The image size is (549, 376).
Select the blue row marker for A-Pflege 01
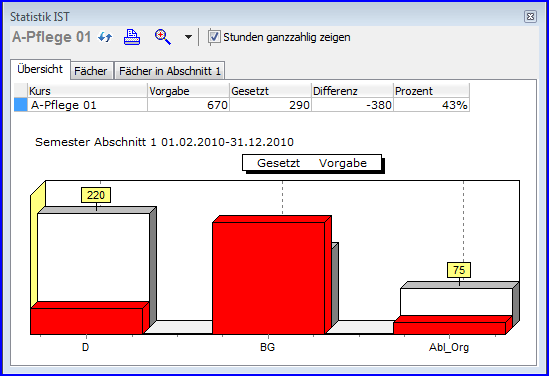click(x=21, y=105)
